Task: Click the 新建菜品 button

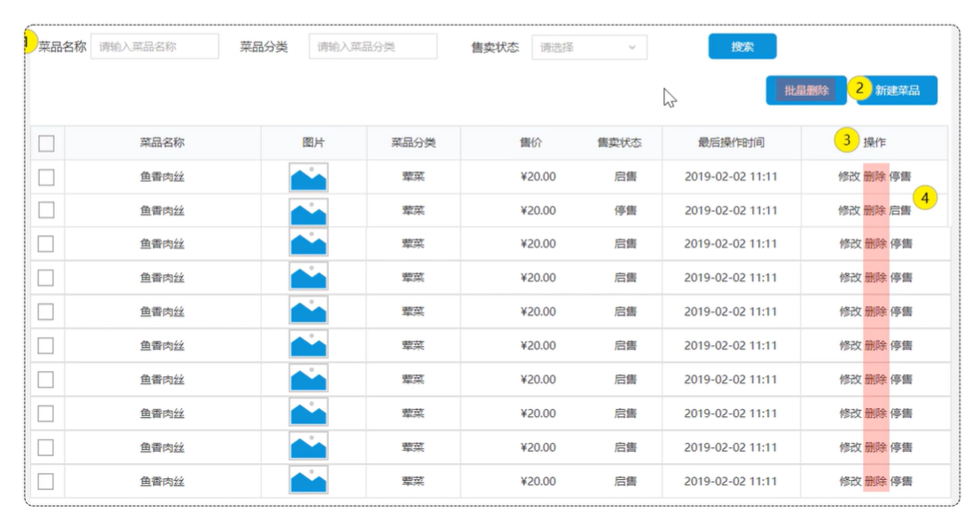Action: pos(897,91)
